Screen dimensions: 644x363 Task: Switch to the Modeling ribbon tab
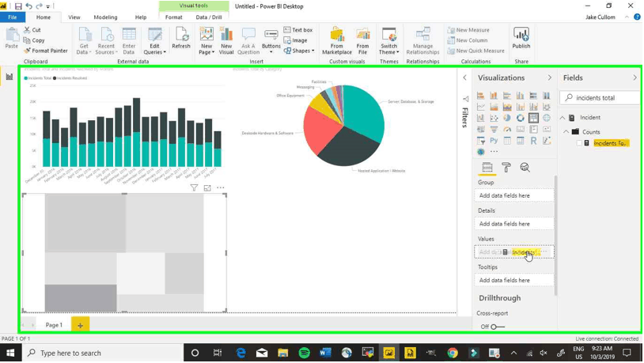point(105,17)
